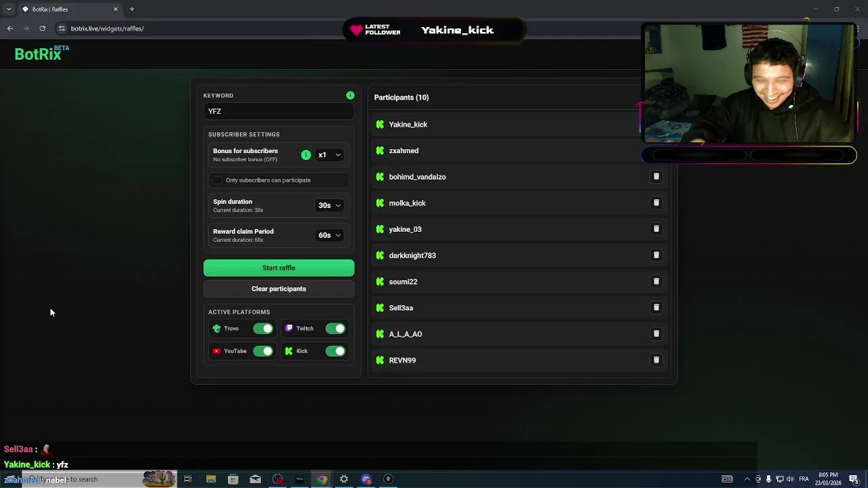Open the clock showing 8:05 PM
The image size is (868, 488).
(x=828, y=479)
